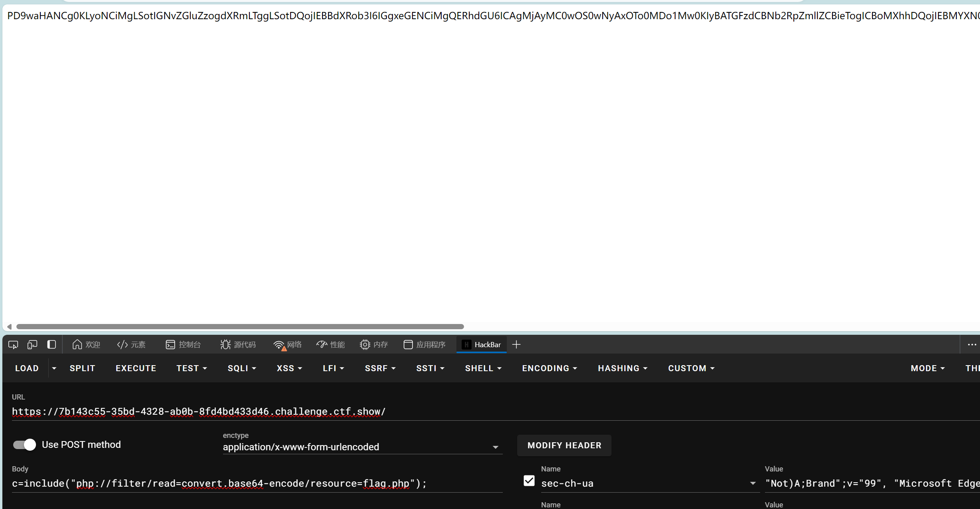
Task: Uncheck the sec-ch-ua header checkbox
Action: [529, 481]
